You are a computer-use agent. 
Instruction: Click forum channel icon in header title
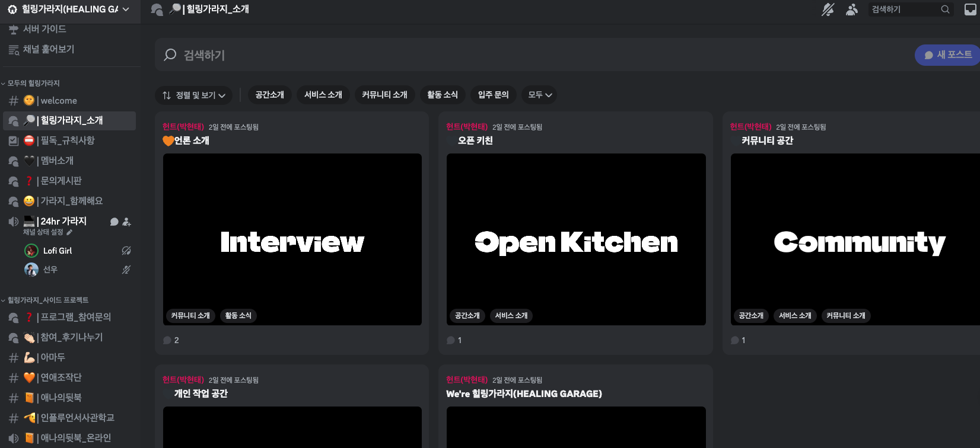(x=157, y=9)
